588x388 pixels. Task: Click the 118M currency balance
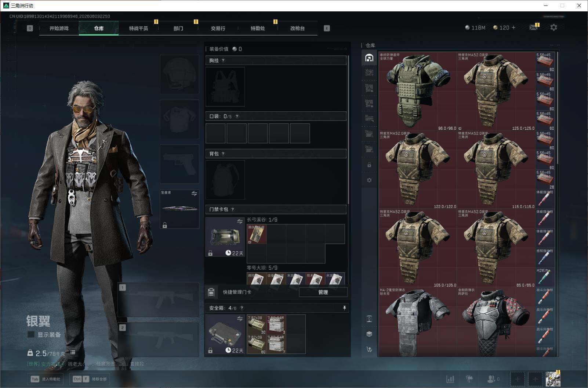475,28
